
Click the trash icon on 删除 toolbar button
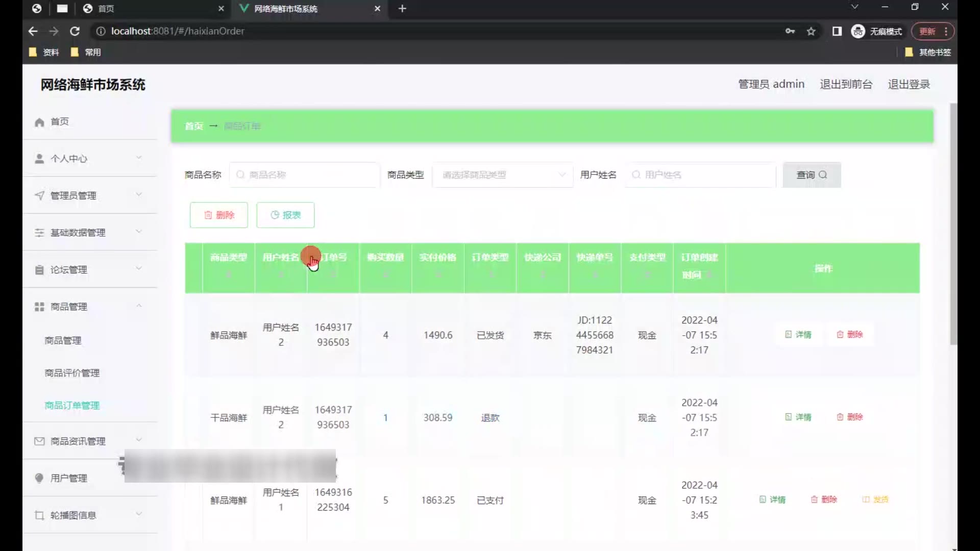(x=208, y=215)
